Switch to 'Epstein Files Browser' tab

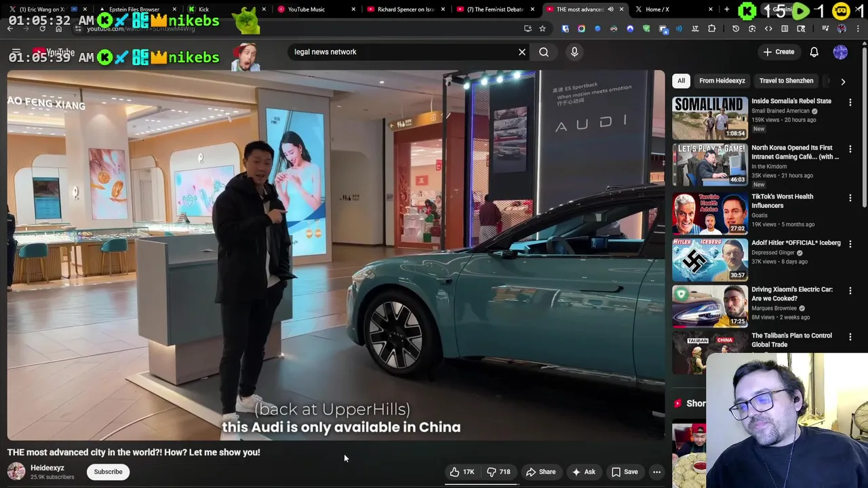tap(134, 9)
